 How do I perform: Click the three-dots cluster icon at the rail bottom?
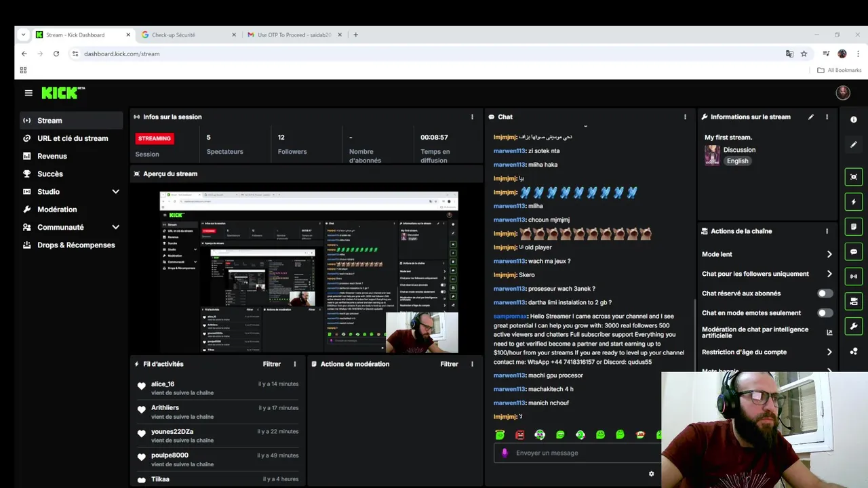coord(854,351)
